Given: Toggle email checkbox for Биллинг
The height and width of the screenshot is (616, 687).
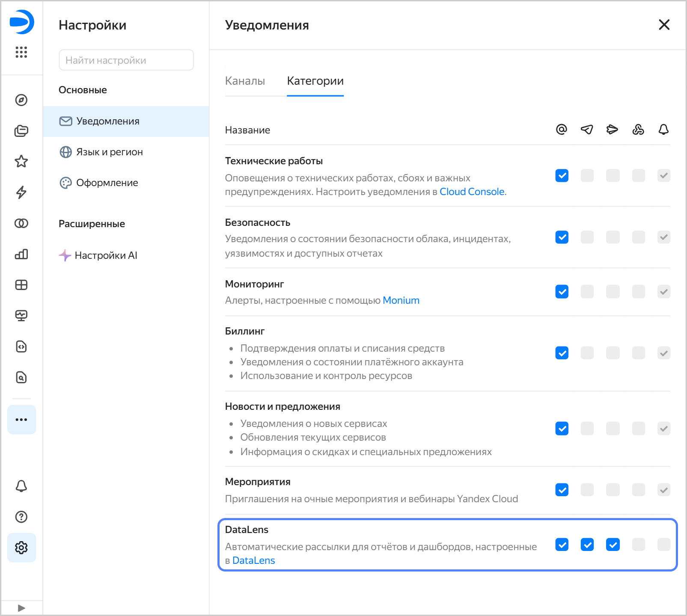Looking at the screenshot, I should 562,353.
